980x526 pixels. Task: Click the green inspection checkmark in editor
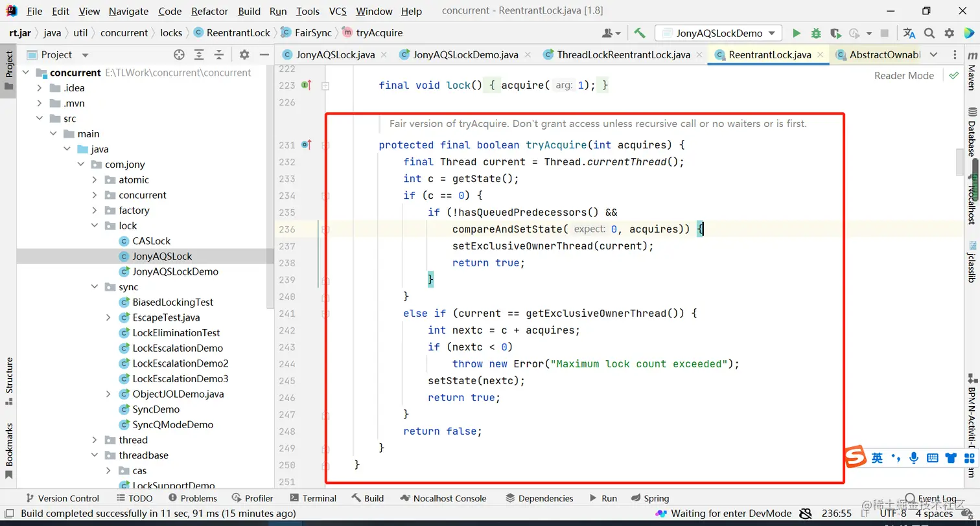click(x=953, y=75)
